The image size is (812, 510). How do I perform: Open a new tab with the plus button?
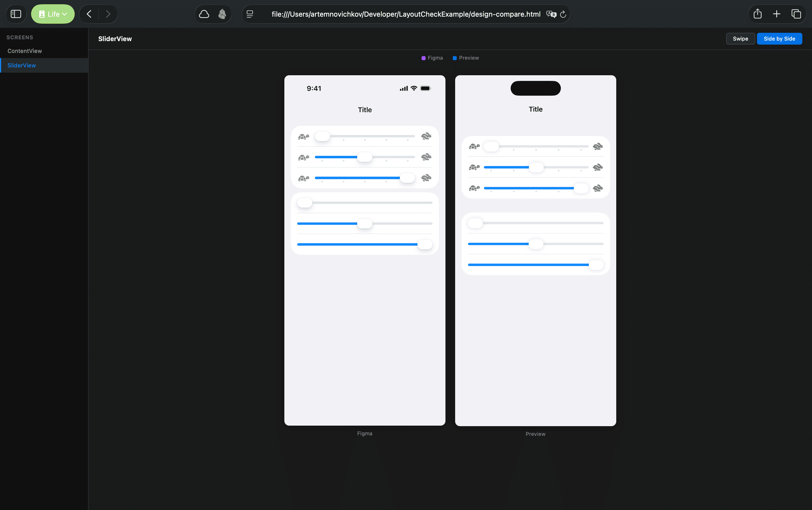point(776,14)
